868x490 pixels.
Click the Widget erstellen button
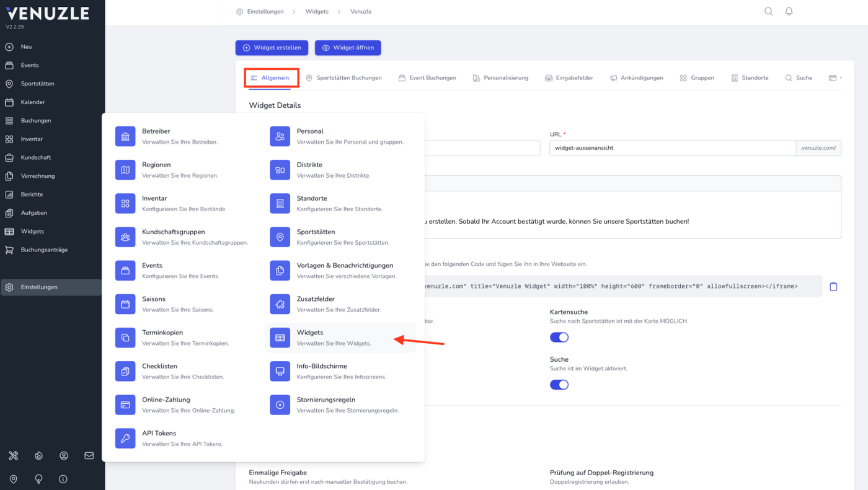tap(272, 48)
